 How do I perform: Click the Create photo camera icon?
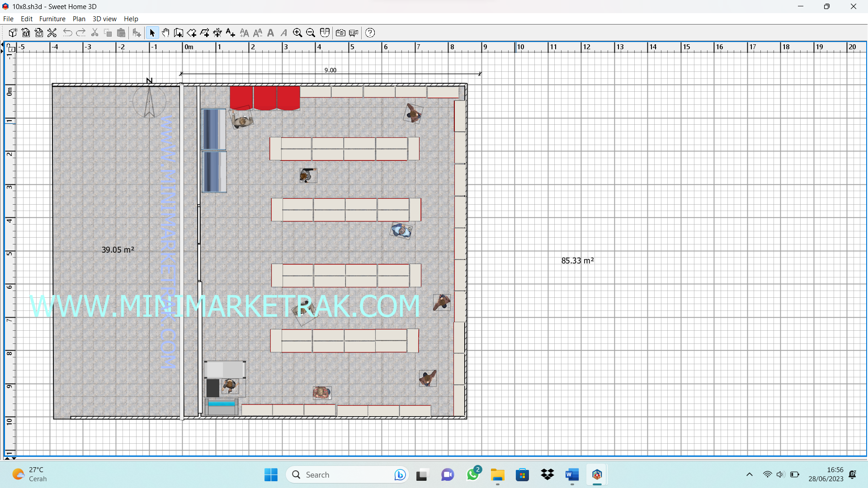click(x=340, y=33)
